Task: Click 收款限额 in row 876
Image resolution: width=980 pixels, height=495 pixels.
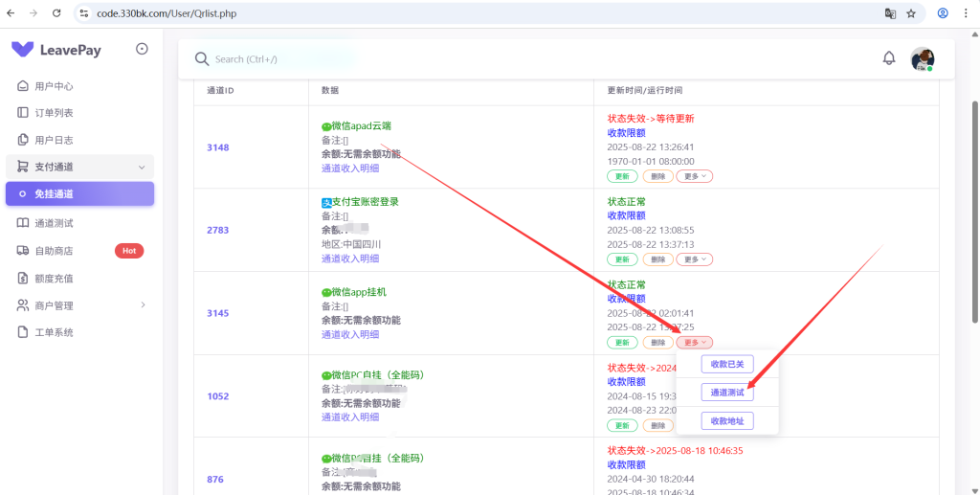Action: point(626,464)
